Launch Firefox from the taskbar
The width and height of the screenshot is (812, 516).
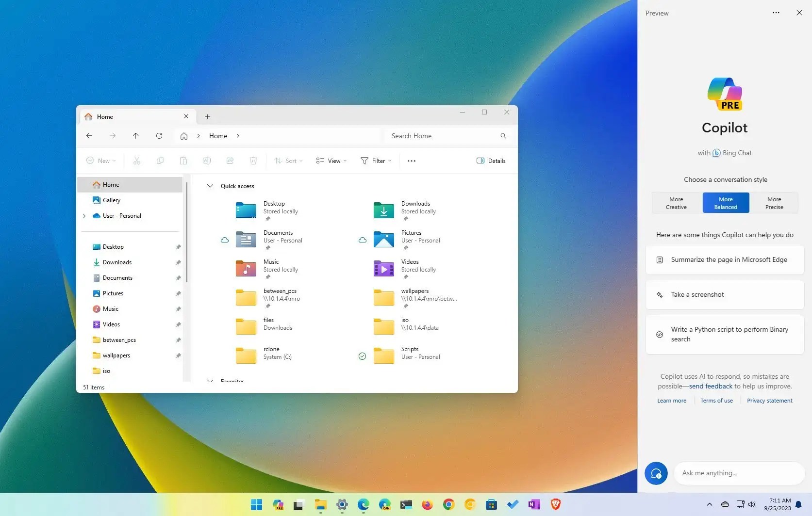pyautogui.click(x=427, y=505)
